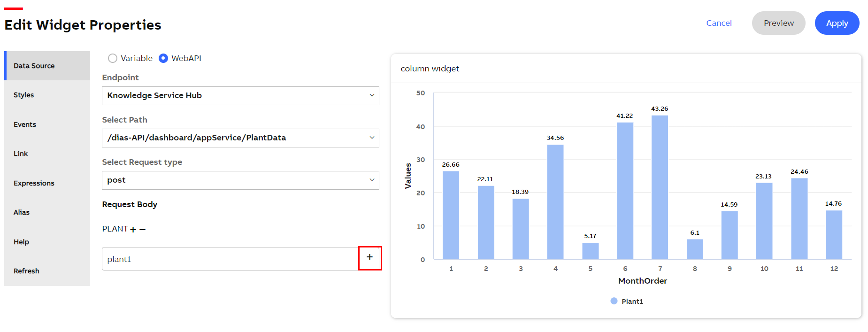This screenshot has height=332, width=868.
Task: Switch to the Styles tab
Action: [x=24, y=95]
